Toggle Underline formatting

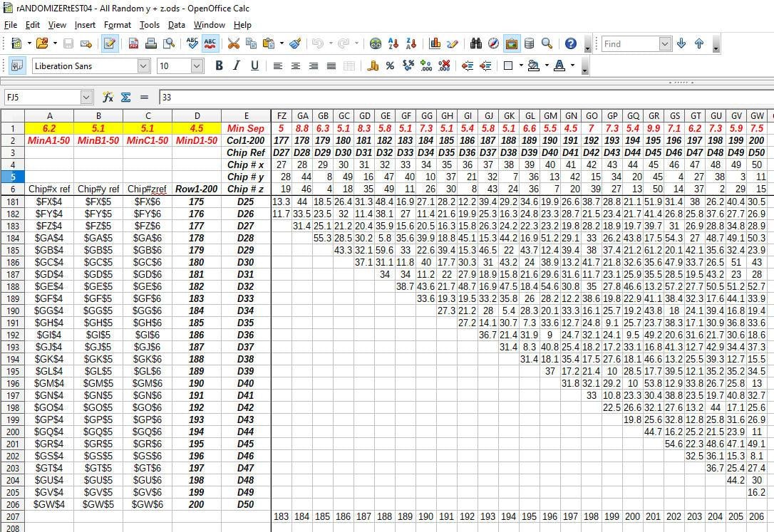click(254, 66)
